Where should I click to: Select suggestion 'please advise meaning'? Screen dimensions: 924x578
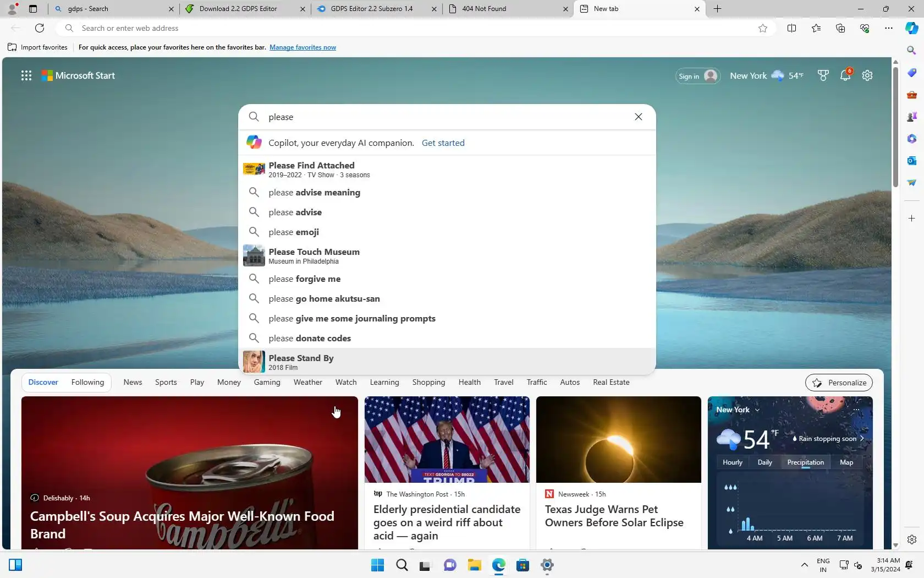pos(447,192)
